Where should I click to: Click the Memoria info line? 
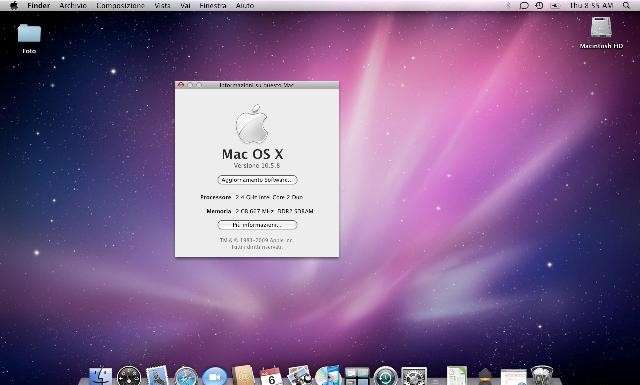click(x=260, y=211)
